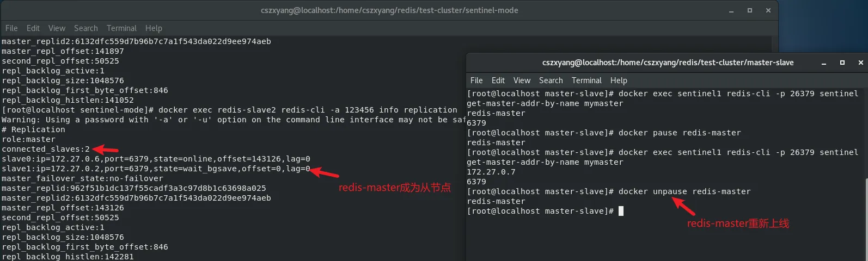
Task: Open Edit menu in master-slave terminal
Action: [498, 80]
